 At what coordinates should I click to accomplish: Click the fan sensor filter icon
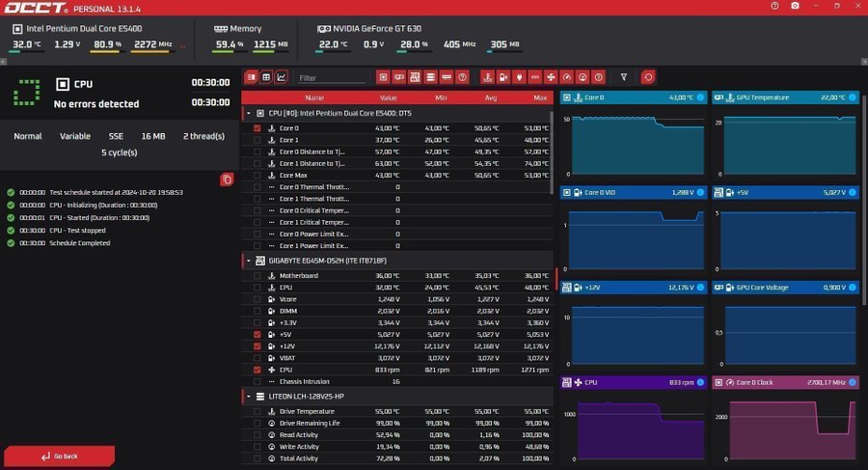[x=551, y=77]
